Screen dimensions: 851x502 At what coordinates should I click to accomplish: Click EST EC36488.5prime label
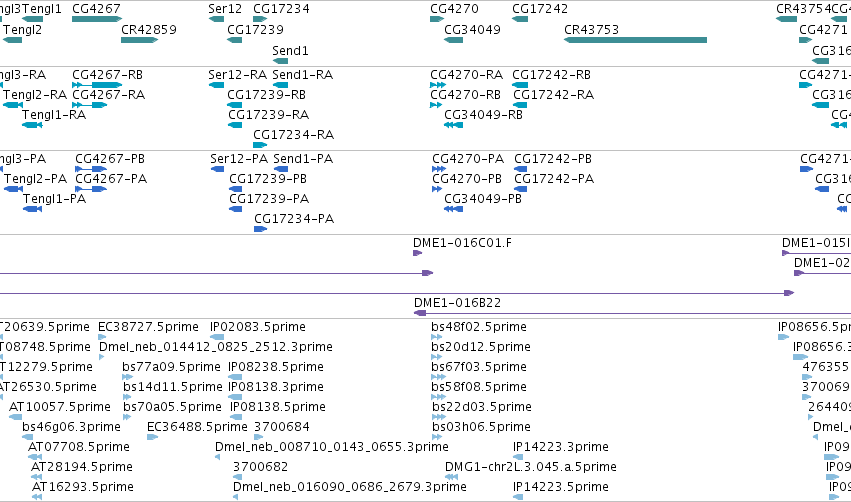pyautogui.click(x=198, y=427)
